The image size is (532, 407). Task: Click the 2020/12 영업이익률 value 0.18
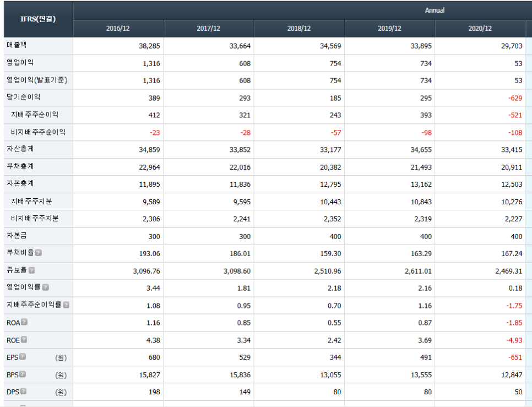click(515, 288)
